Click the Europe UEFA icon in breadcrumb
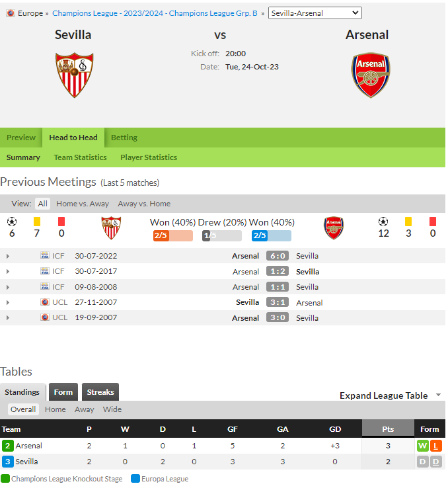The width and height of the screenshot is (448, 494). (11, 13)
